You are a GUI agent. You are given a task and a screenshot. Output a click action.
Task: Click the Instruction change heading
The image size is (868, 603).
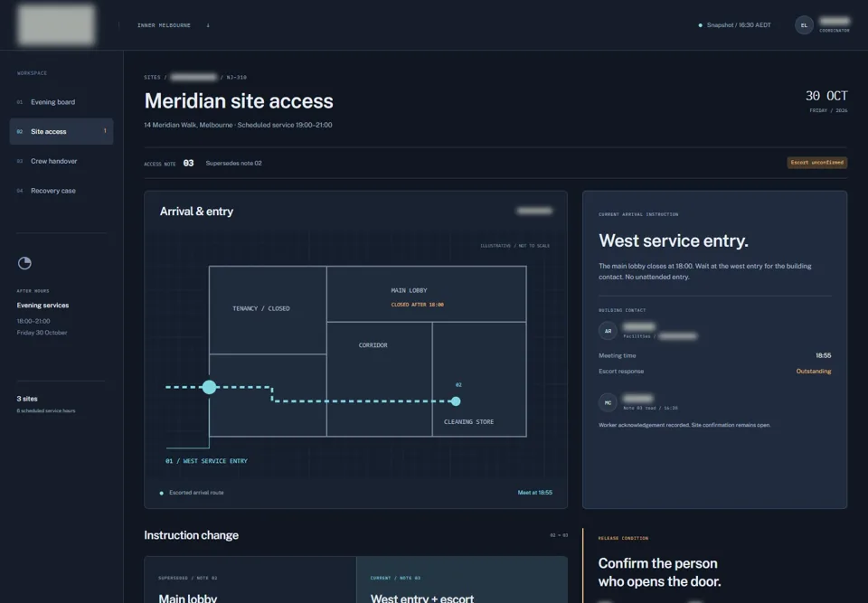pos(191,535)
